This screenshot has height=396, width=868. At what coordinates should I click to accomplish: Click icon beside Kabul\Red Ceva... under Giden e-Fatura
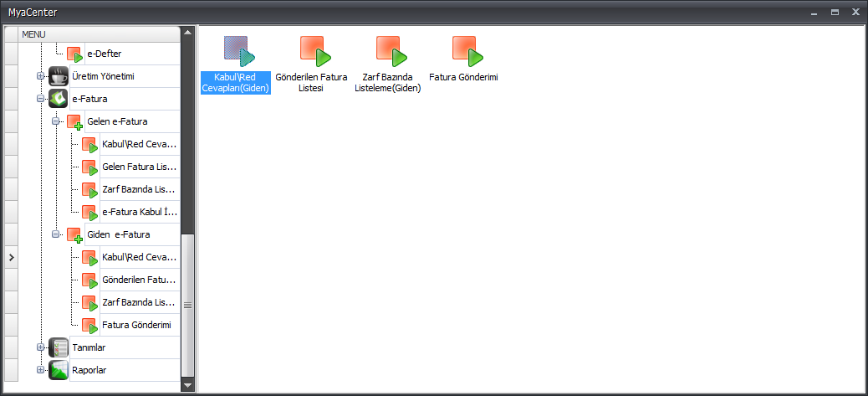[89, 258]
